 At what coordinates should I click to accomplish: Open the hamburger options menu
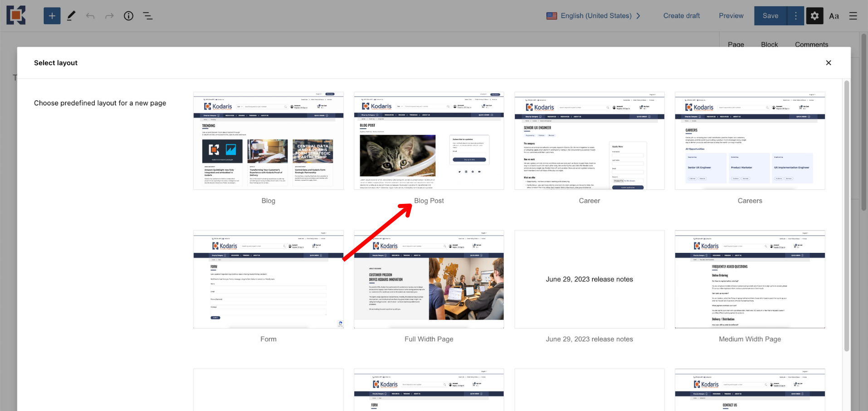[853, 16]
